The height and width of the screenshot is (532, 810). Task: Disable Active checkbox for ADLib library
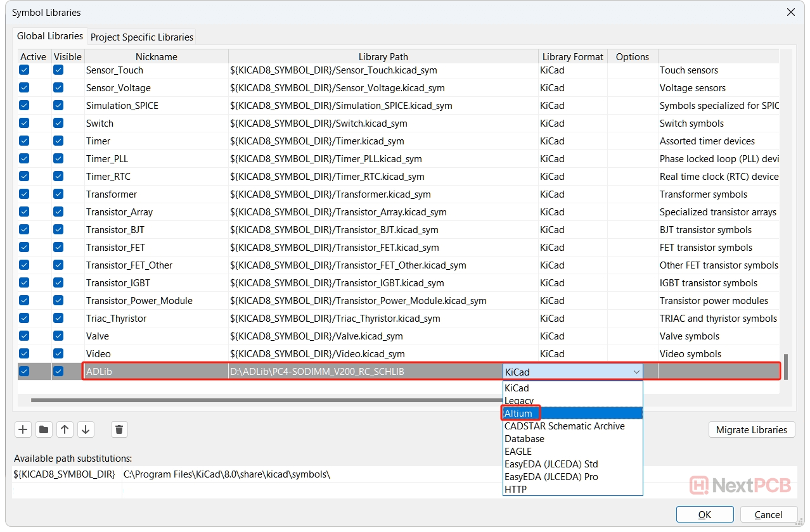[24, 372]
